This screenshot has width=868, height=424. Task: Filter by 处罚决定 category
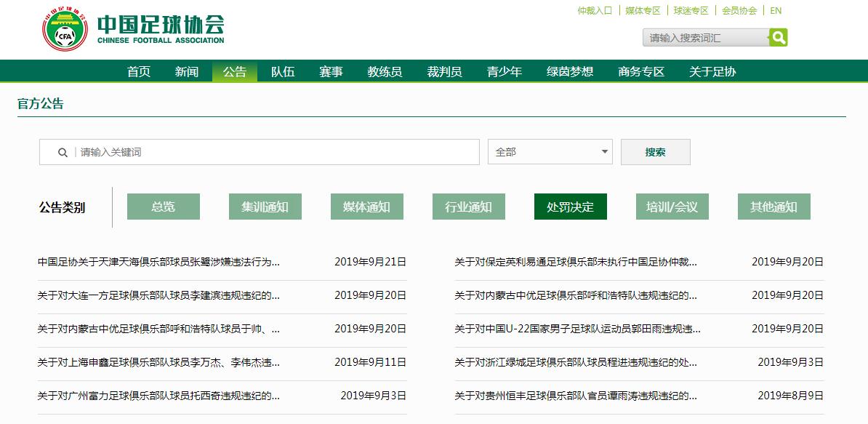click(570, 207)
